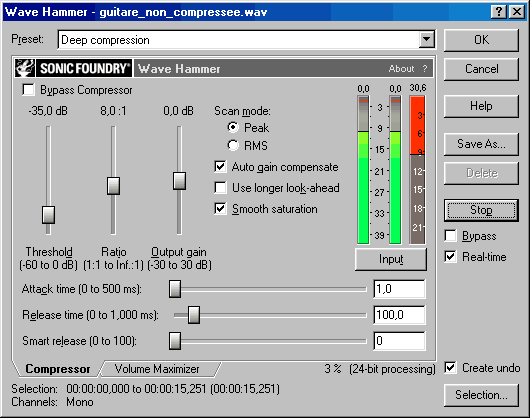Image resolution: width=530 pixels, height=418 pixels.
Task: Enable Use longer look-ahead
Action: (x=220, y=188)
